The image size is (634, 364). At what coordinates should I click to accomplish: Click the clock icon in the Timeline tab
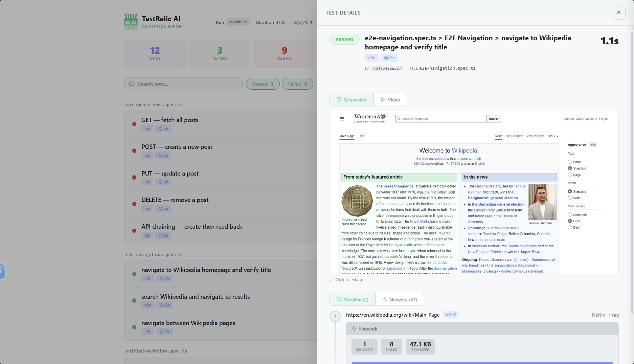click(x=339, y=299)
